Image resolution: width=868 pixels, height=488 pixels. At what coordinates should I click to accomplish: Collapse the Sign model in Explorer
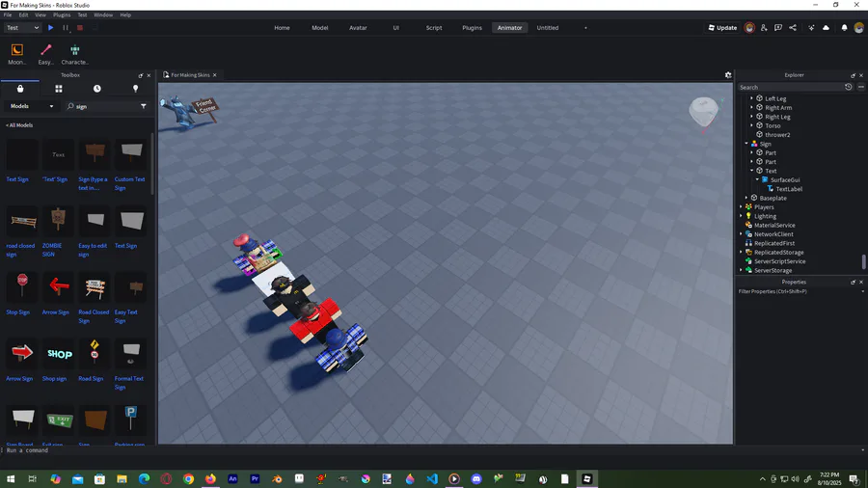746,144
